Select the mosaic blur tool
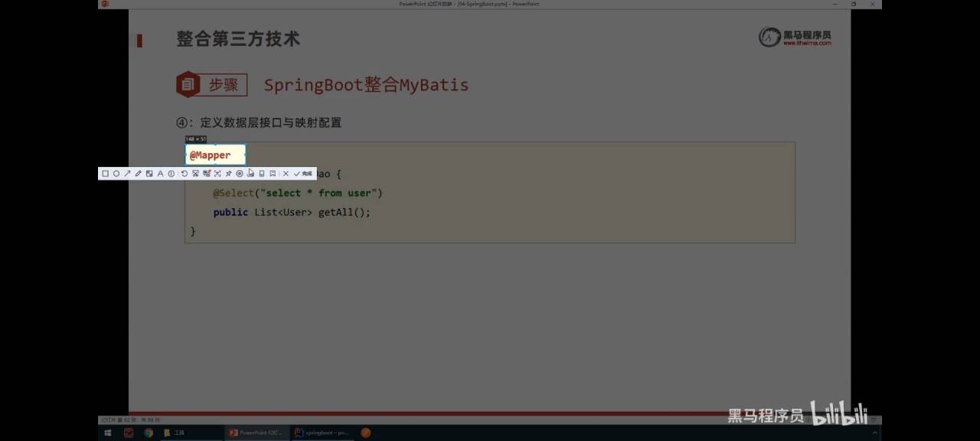Viewport: 980px width, 441px height. (x=149, y=174)
